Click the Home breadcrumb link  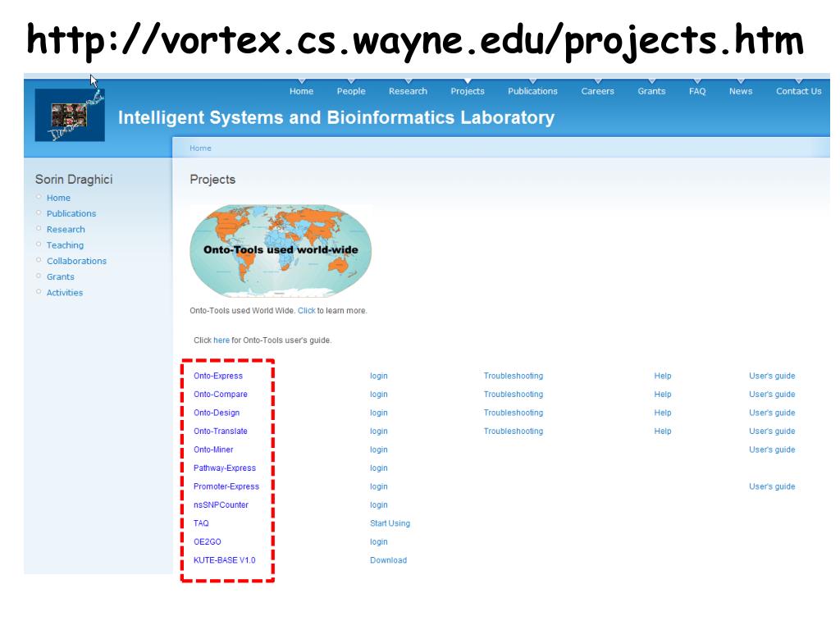(x=200, y=148)
